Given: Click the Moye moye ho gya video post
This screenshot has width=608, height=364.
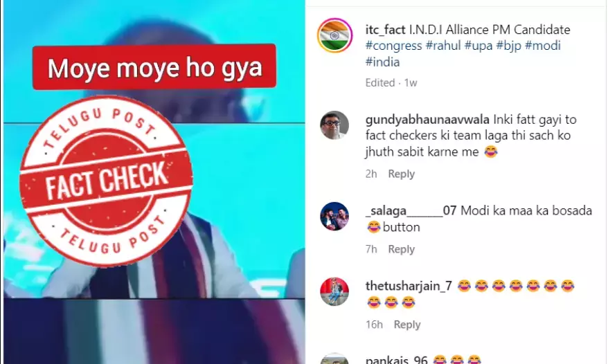Looking at the screenshot, I should click(x=154, y=182).
